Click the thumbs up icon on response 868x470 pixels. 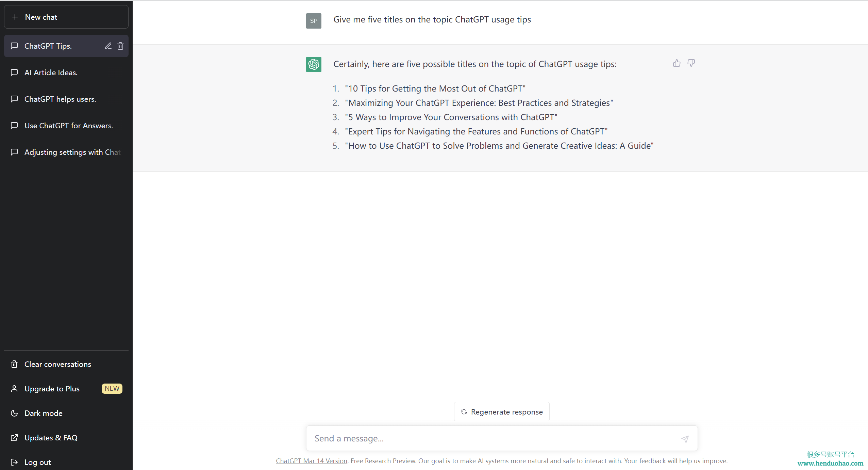click(x=677, y=63)
